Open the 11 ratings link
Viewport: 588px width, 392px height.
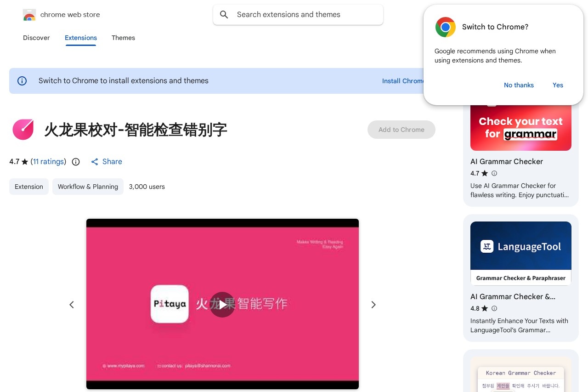pyautogui.click(x=48, y=162)
